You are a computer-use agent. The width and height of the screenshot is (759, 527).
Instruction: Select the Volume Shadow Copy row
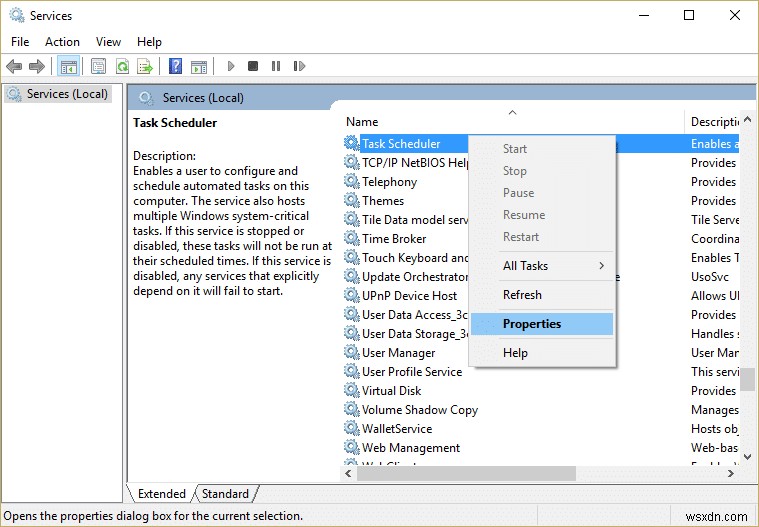pos(541,409)
